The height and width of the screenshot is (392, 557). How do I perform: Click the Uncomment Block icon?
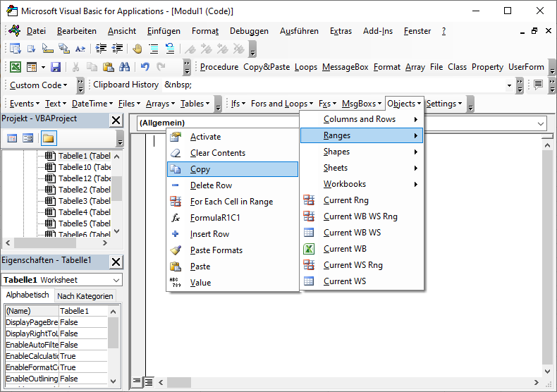tap(170, 49)
